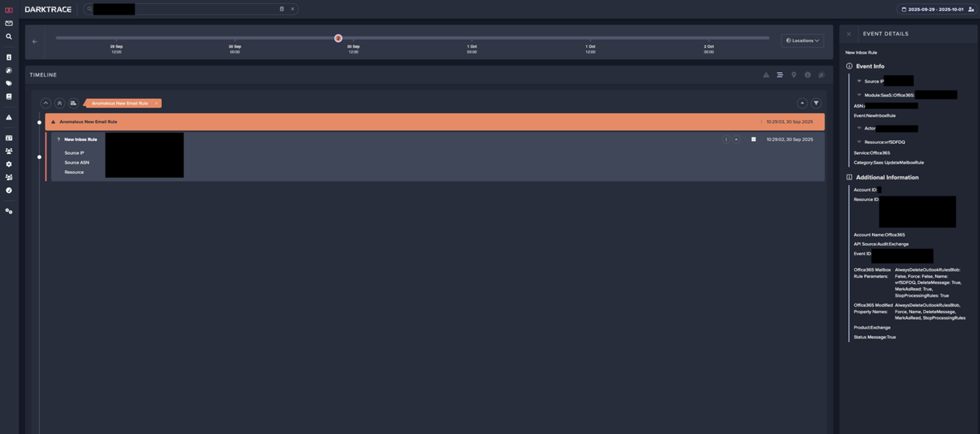Open the settings gear in the sidebar
This screenshot has width=980, height=434.
click(9, 164)
